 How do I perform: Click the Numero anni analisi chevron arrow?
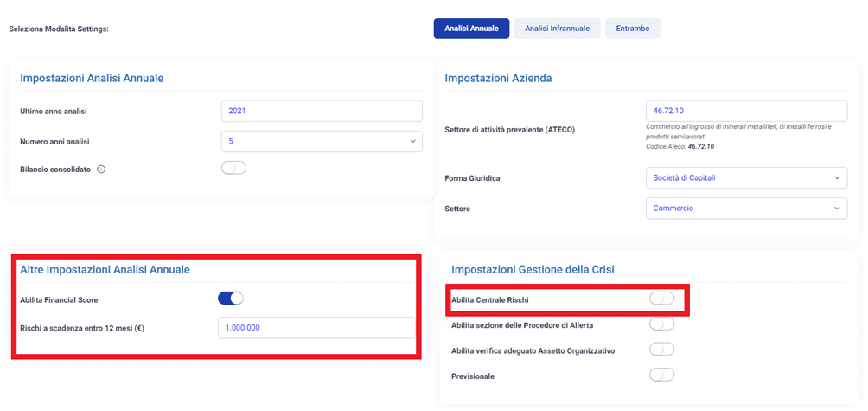tap(412, 142)
